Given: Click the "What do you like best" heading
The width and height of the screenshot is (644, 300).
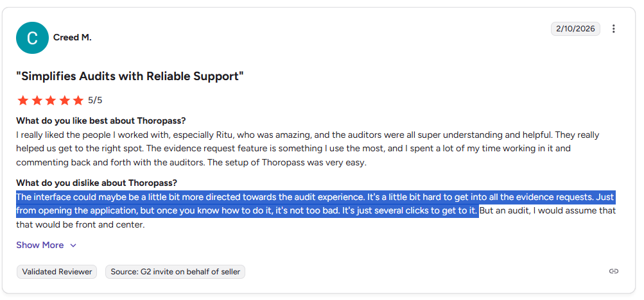Looking at the screenshot, I should click(101, 121).
